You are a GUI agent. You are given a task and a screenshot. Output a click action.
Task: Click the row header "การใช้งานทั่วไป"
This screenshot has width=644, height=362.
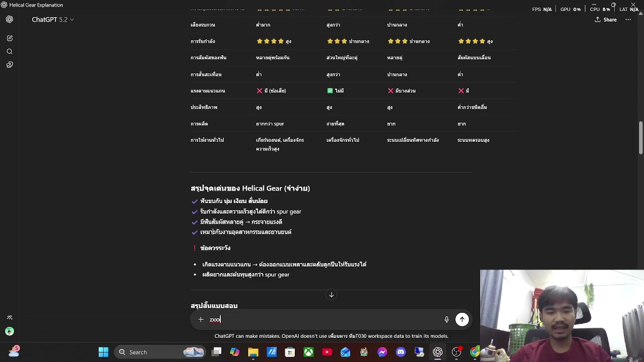pyautogui.click(x=207, y=140)
